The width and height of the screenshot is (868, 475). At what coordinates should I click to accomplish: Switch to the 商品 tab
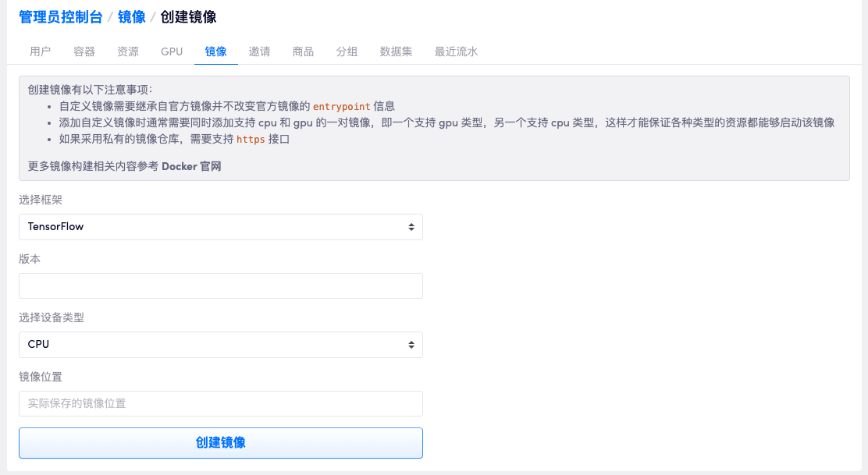click(304, 51)
